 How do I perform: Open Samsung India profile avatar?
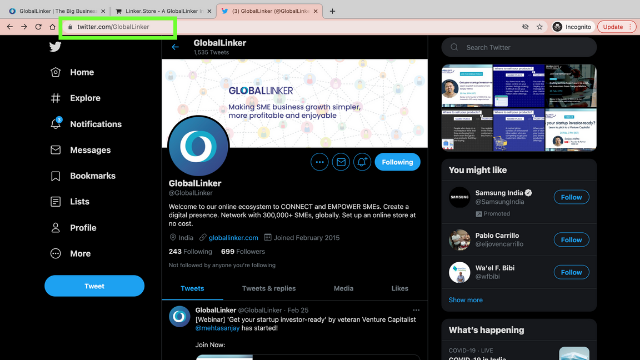click(459, 197)
